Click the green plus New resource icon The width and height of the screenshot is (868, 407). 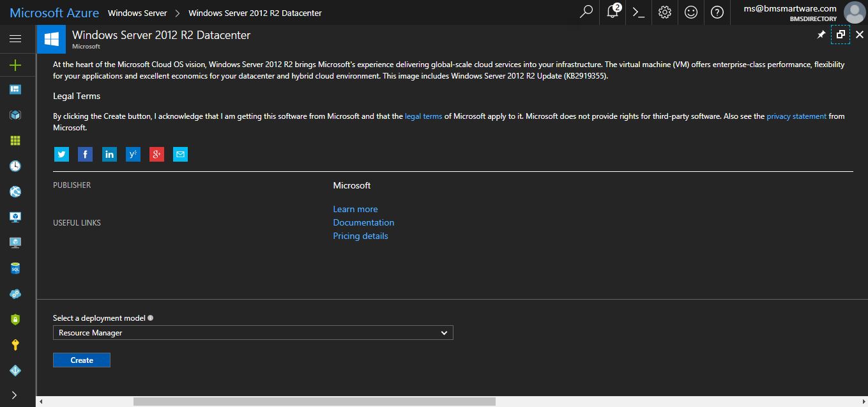15,65
